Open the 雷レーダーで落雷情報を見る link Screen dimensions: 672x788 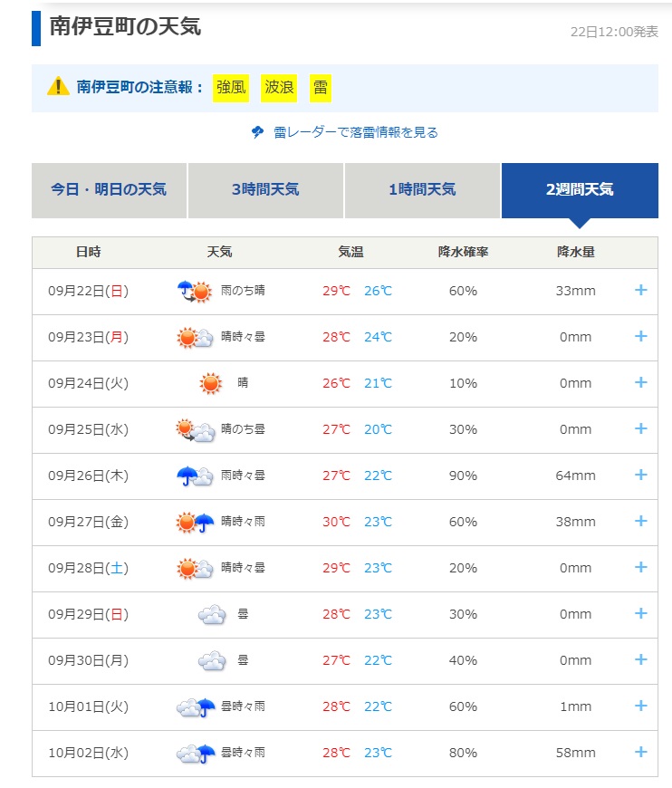(x=355, y=132)
